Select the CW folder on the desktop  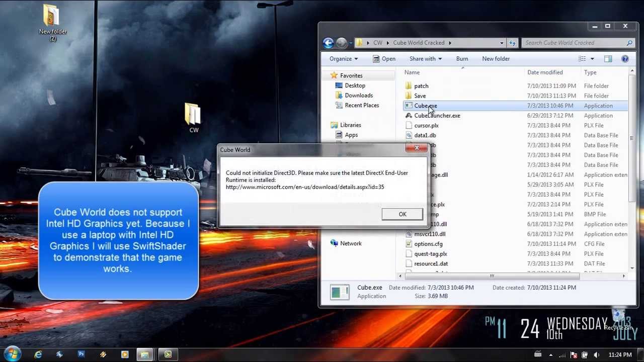193,118
